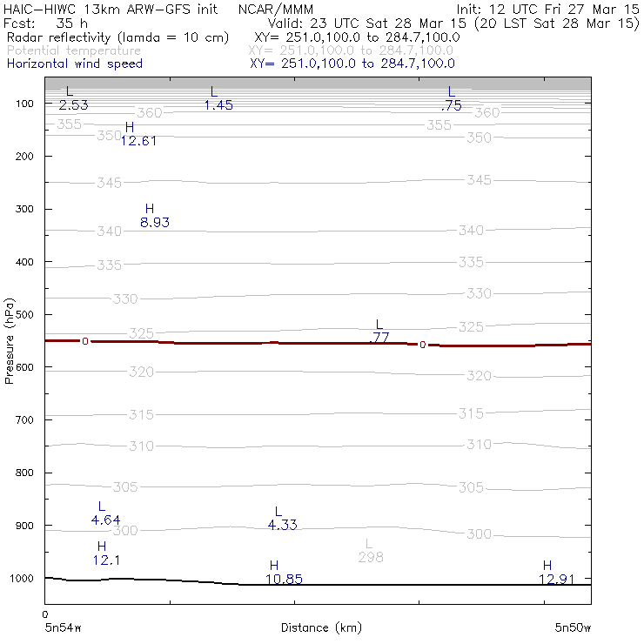
Task: Click the gray 'Potential temperature' legend entry
Action: (x=73, y=50)
